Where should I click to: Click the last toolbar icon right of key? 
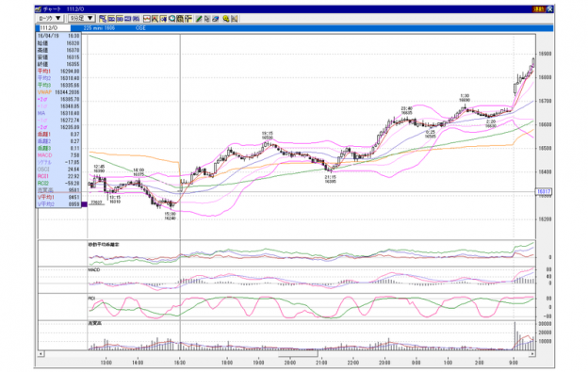(235, 18)
